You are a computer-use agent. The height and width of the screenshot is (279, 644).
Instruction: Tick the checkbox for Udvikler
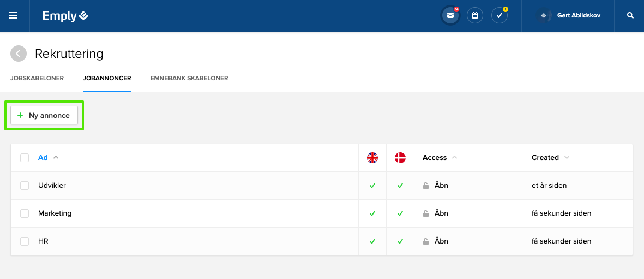[25, 186]
